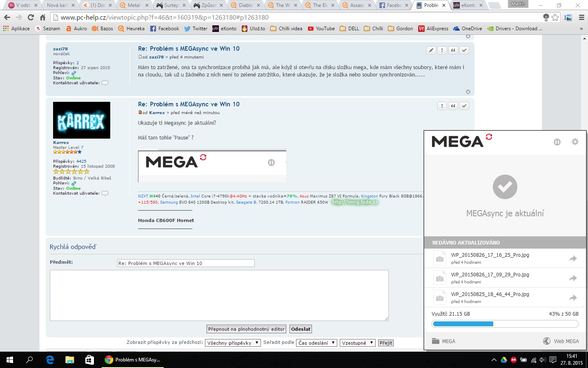Open the MEGA folder link in the popup
Screen dimensions: 588x368
[443, 341]
